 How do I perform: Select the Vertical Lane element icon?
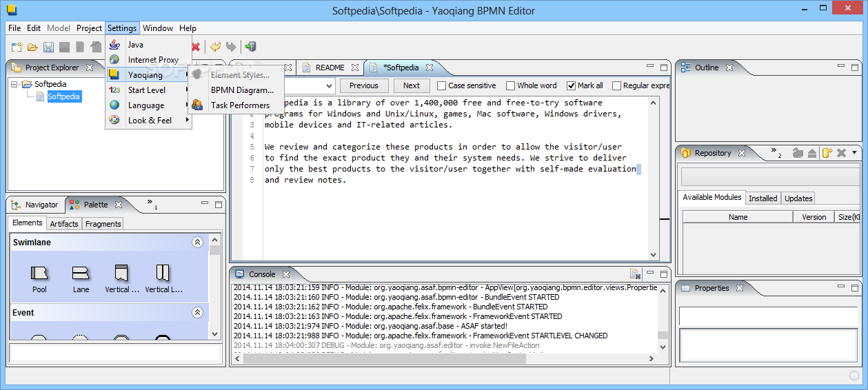coord(163,273)
